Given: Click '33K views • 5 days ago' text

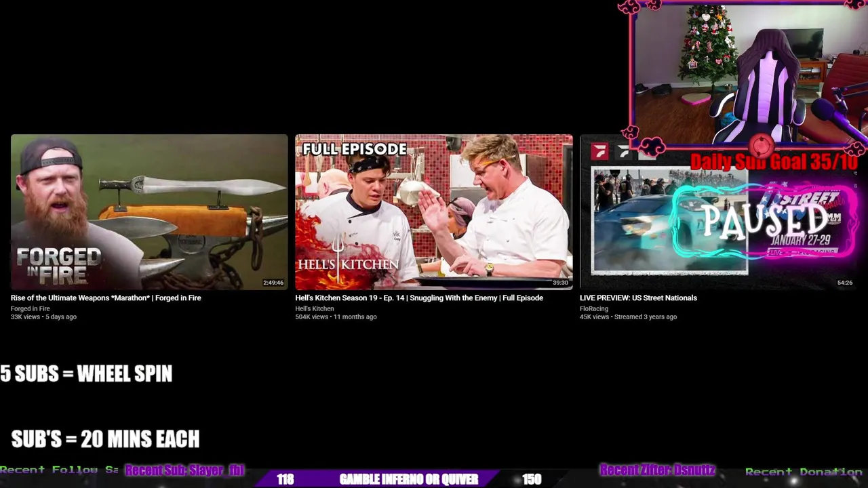Looking at the screenshot, I should pyautogui.click(x=43, y=317).
